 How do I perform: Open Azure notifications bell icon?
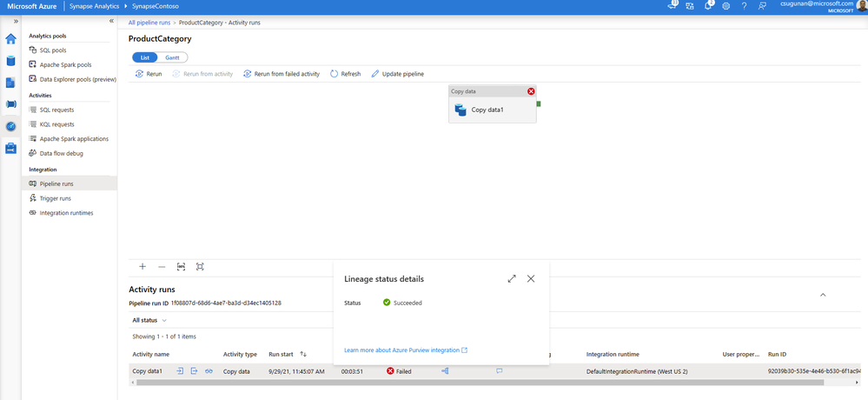point(708,5)
